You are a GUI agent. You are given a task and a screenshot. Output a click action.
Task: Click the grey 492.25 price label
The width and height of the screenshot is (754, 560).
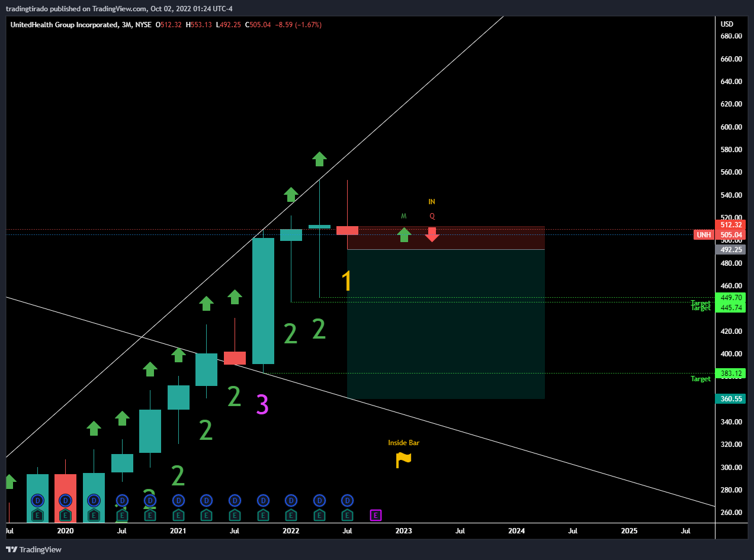(730, 250)
